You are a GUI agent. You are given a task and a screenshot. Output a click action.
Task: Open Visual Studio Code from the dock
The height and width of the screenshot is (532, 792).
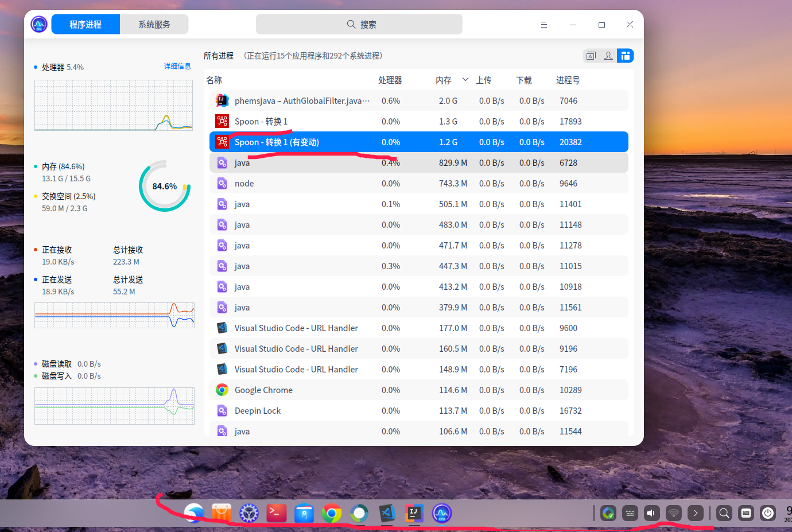[x=386, y=513]
